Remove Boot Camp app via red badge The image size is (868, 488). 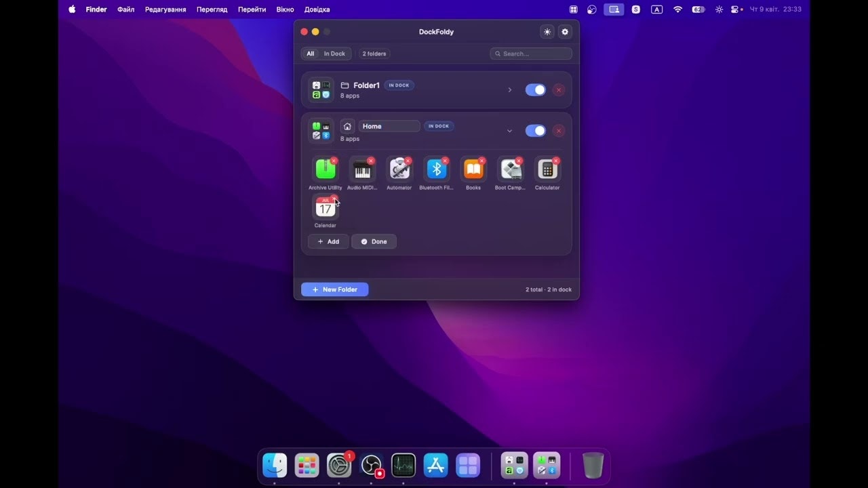(519, 161)
